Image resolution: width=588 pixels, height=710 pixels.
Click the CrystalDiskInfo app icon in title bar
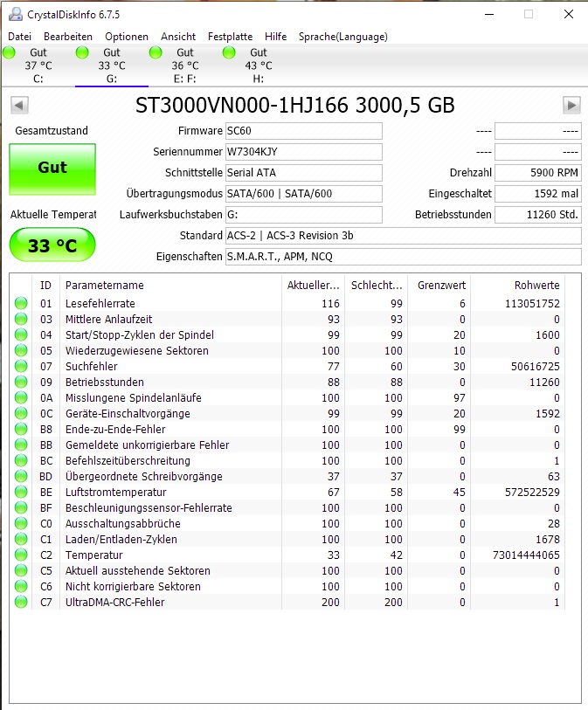[x=16, y=15]
